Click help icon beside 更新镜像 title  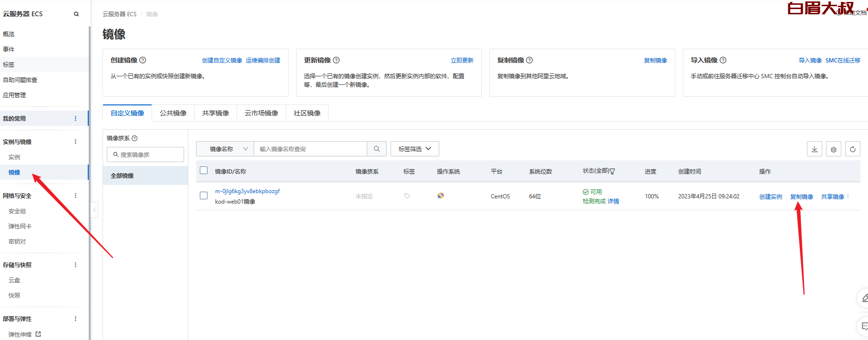coord(336,60)
